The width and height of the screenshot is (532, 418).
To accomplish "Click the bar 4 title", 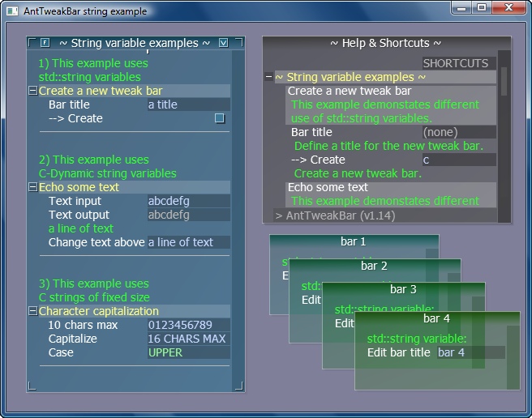I will coord(436,318).
